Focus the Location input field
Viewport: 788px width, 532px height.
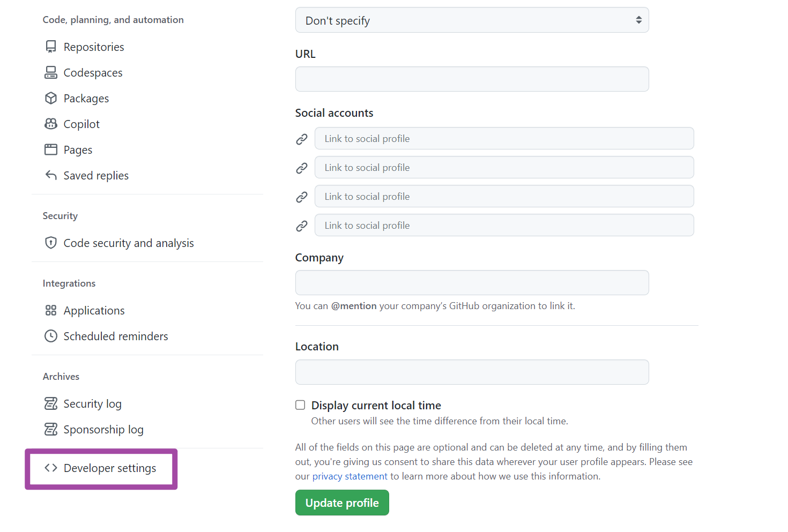[x=472, y=372]
